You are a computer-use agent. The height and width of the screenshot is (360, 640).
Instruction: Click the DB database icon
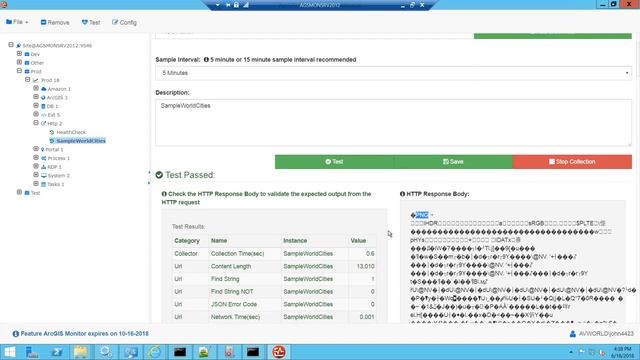point(43,106)
